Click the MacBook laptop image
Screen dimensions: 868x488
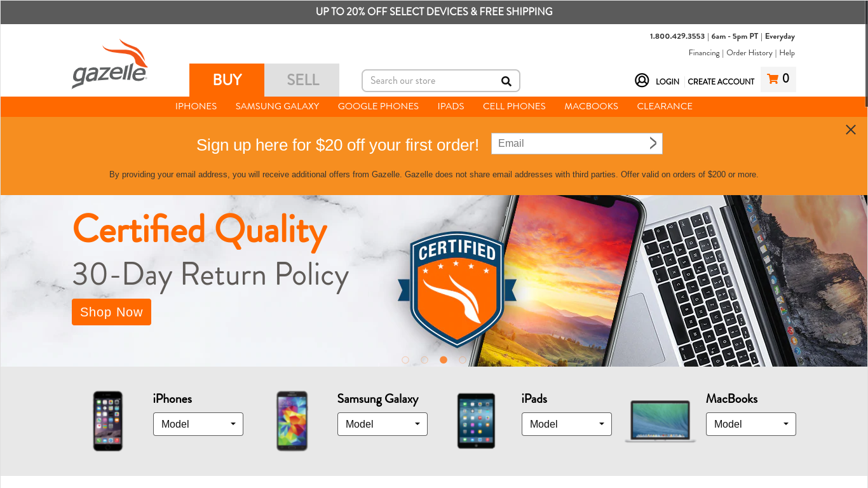click(660, 421)
